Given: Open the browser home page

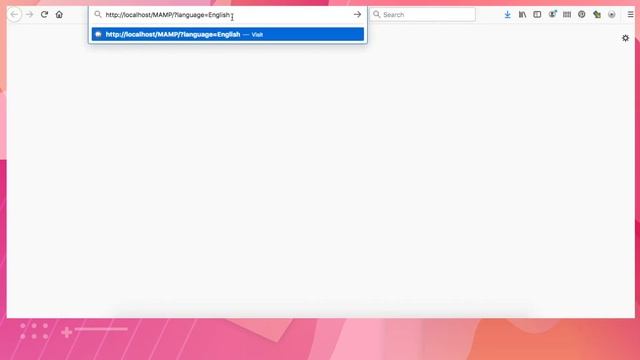Looking at the screenshot, I should click(59, 15).
